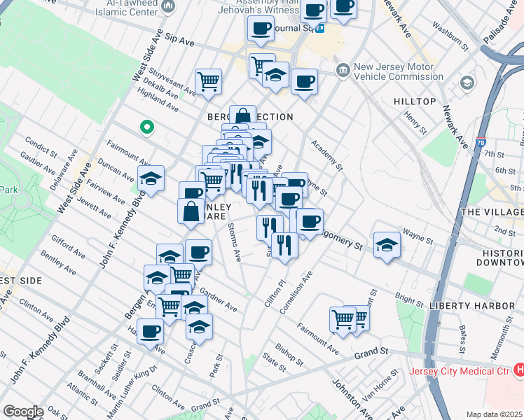
Task: Click the 'Johnston Ave' street label
Action: (x=352, y=399)
